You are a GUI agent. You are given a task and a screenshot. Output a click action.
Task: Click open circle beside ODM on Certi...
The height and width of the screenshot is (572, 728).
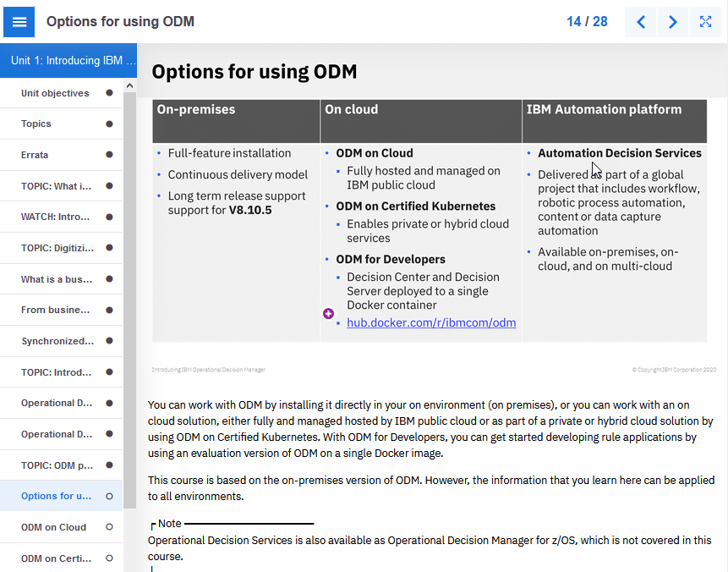click(110, 558)
